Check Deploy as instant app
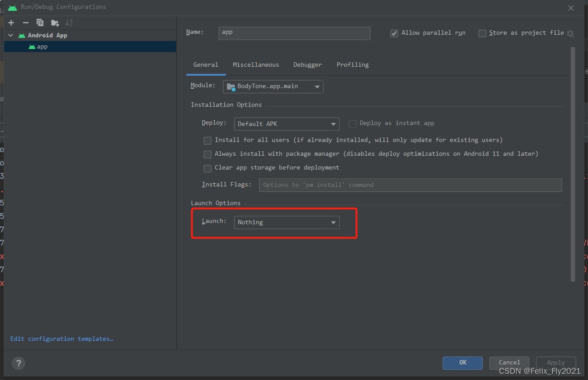 click(353, 124)
